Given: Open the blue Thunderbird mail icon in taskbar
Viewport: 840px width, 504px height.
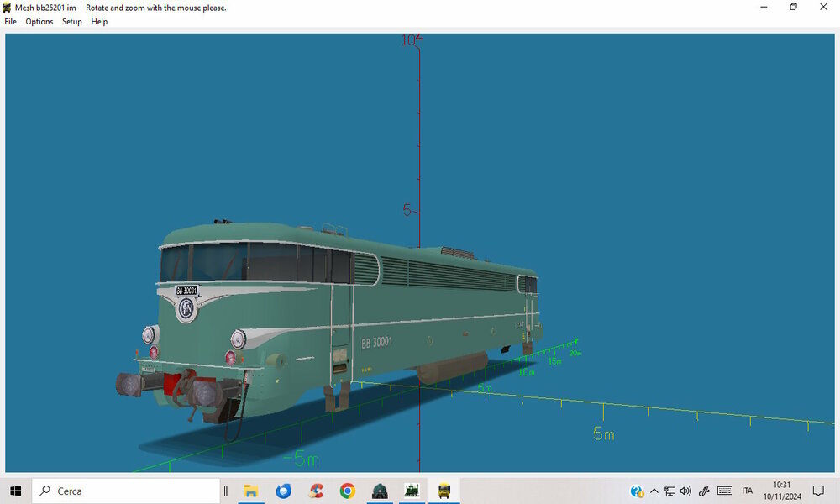Looking at the screenshot, I should point(283,491).
